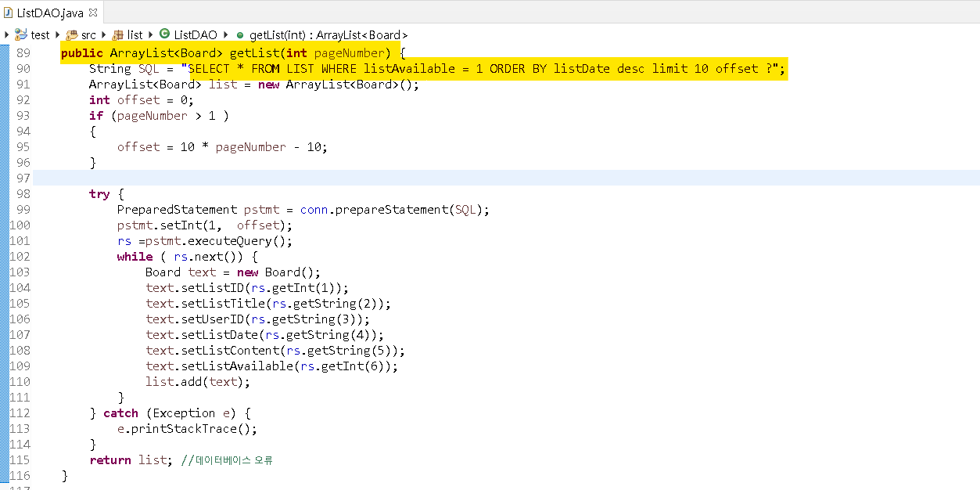Viewport: 980px width, 490px height.
Task: Expand the breadcrumb arrow before test
Action: (7, 34)
